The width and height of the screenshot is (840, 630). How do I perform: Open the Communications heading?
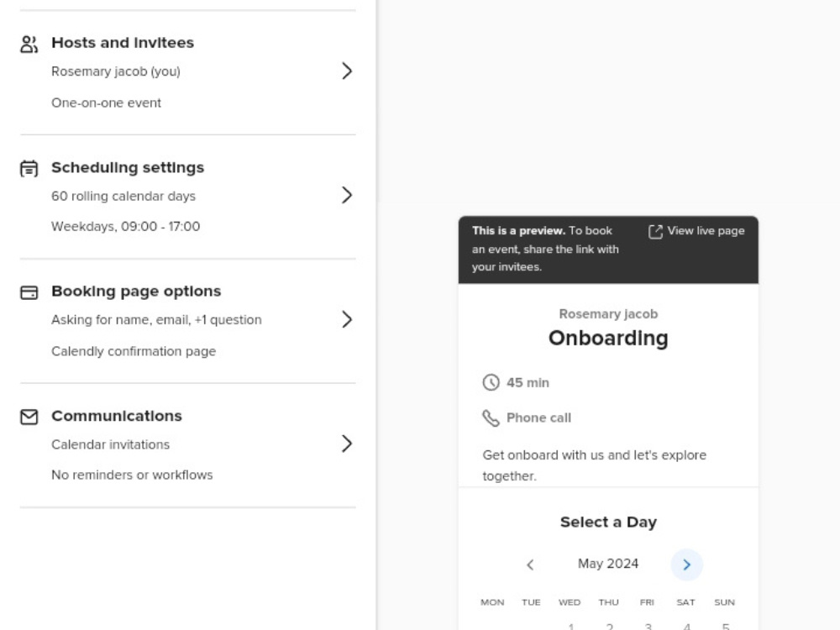click(x=117, y=416)
